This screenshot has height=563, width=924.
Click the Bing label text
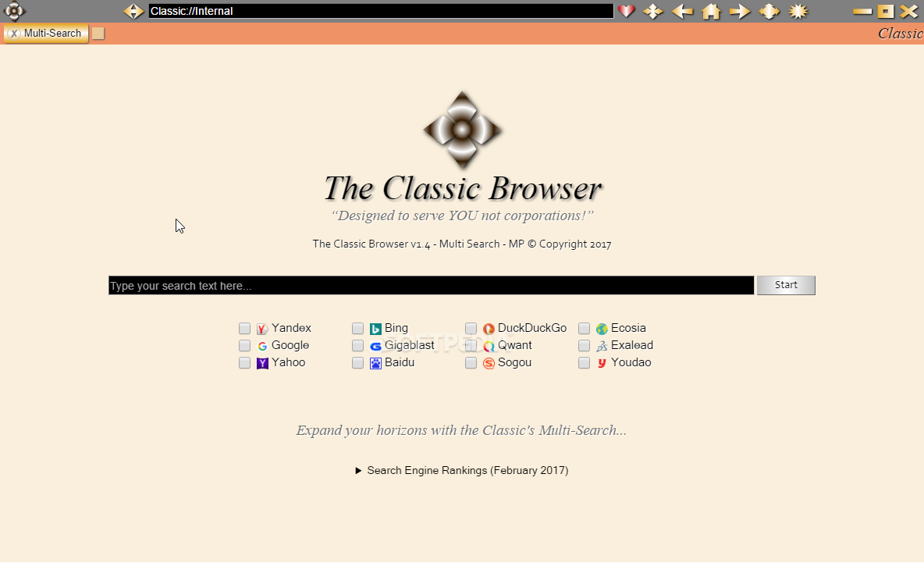coord(396,329)
